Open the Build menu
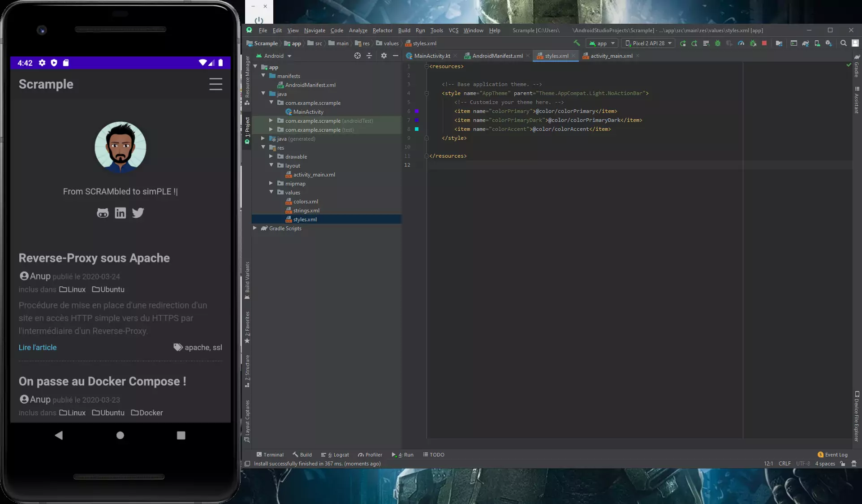Viewport: 862px width, 504px height. [404, 30]
